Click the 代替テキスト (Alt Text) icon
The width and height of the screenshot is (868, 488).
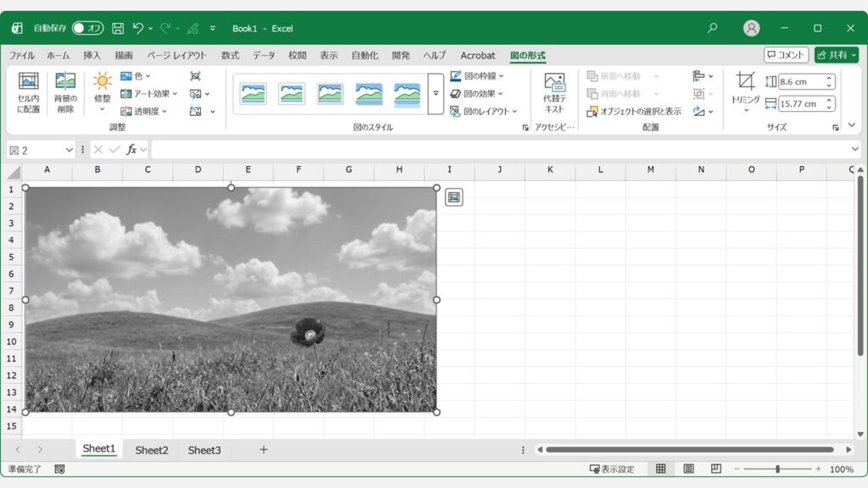(x=555, y=91)
